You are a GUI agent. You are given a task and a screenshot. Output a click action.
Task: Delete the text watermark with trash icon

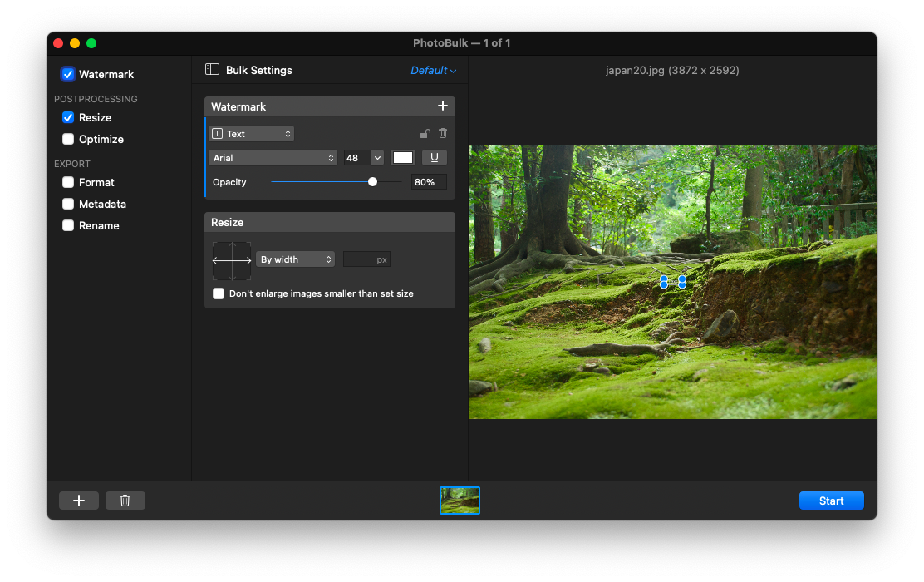(443, 134)
